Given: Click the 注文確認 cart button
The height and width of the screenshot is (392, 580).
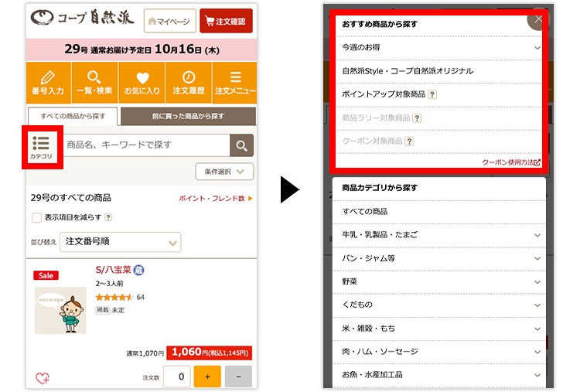Looking at the screenshot, I should coord(226,22).
